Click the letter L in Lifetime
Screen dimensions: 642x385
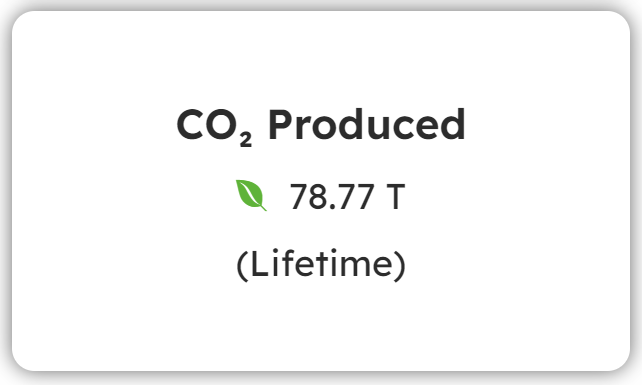coord(261,264)
